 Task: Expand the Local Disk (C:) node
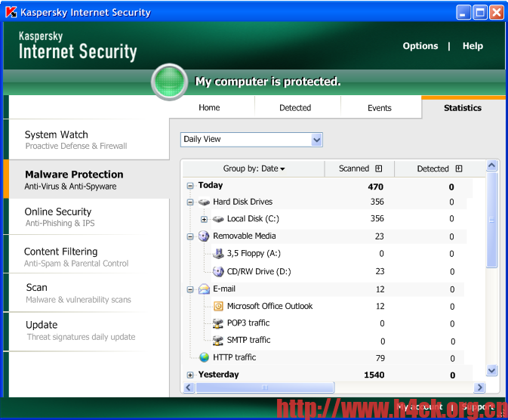pyautogui.click(x=204, y=220)
